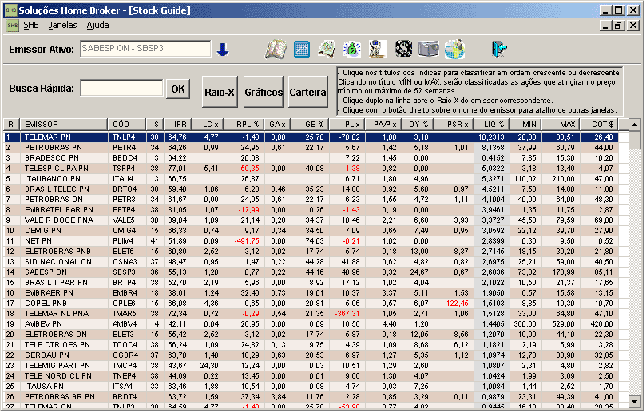Screen dimensions: 644x411
Task: Open the SHB menu
Action: (x=30, y=25)
